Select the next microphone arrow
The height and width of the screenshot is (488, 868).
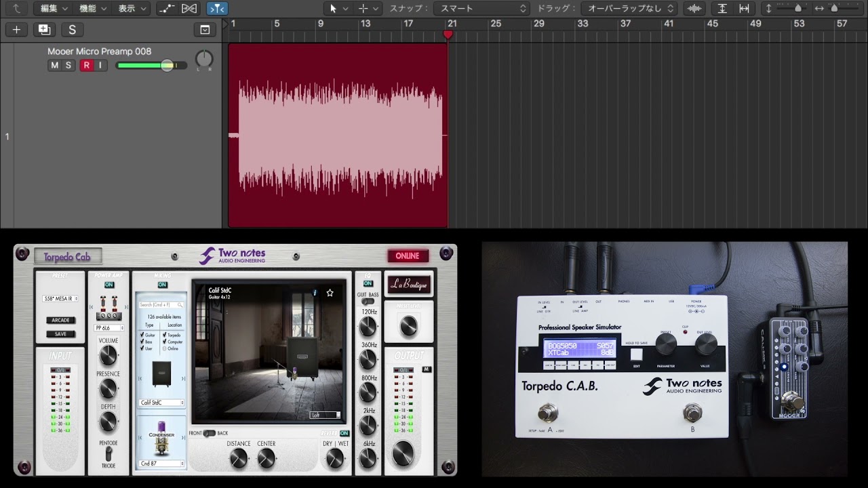tap(183, 438)
